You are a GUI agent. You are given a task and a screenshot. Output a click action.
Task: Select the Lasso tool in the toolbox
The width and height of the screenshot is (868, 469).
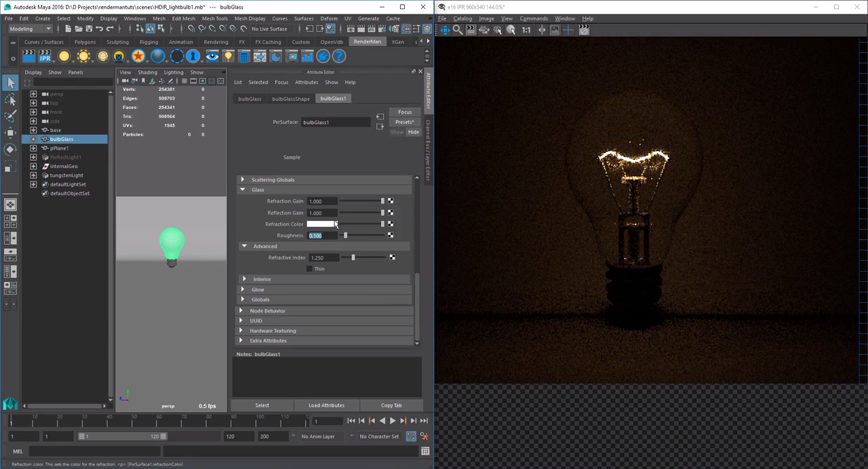pyautogui.click(x=11, y=99)
